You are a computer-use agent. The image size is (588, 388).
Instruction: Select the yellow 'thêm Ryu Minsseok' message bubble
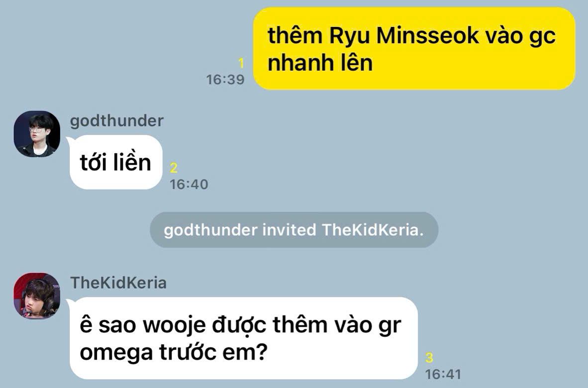pos(414,48)
